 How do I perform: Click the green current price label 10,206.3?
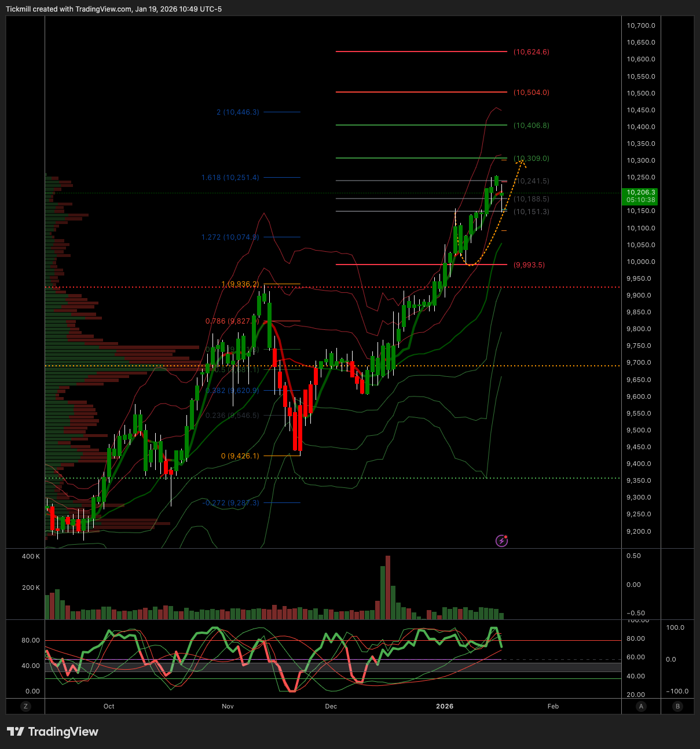640,193
